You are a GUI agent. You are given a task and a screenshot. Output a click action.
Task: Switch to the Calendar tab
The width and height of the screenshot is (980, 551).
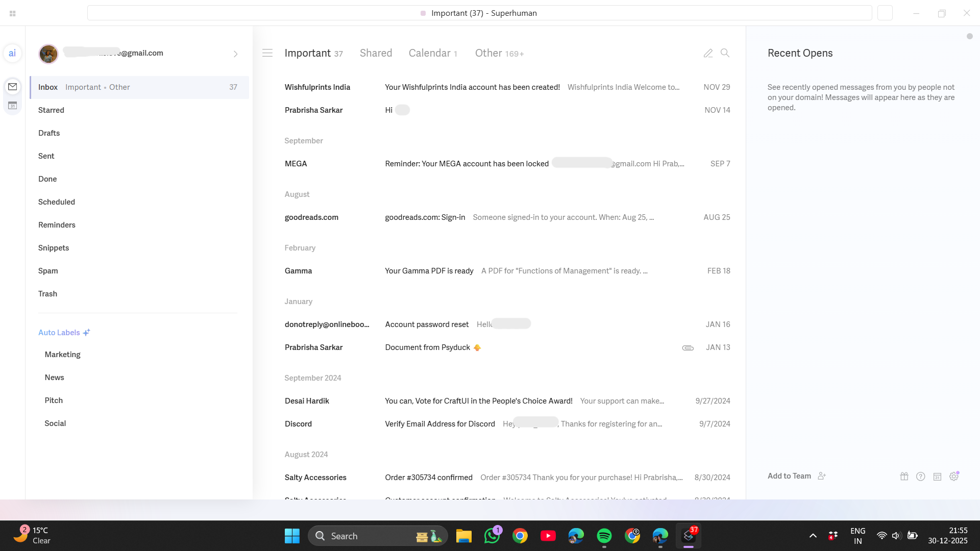pyautogui.click(x=432, y=53)
